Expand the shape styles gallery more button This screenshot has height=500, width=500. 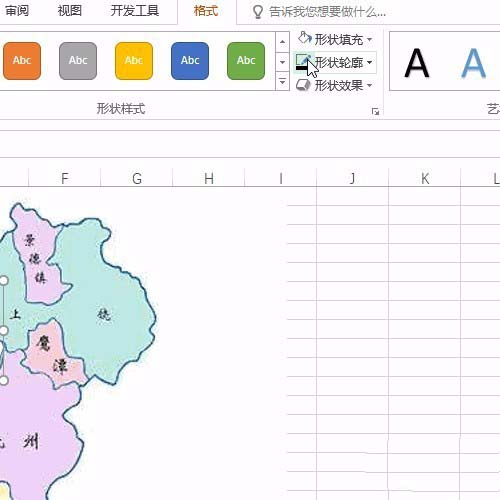282,81
